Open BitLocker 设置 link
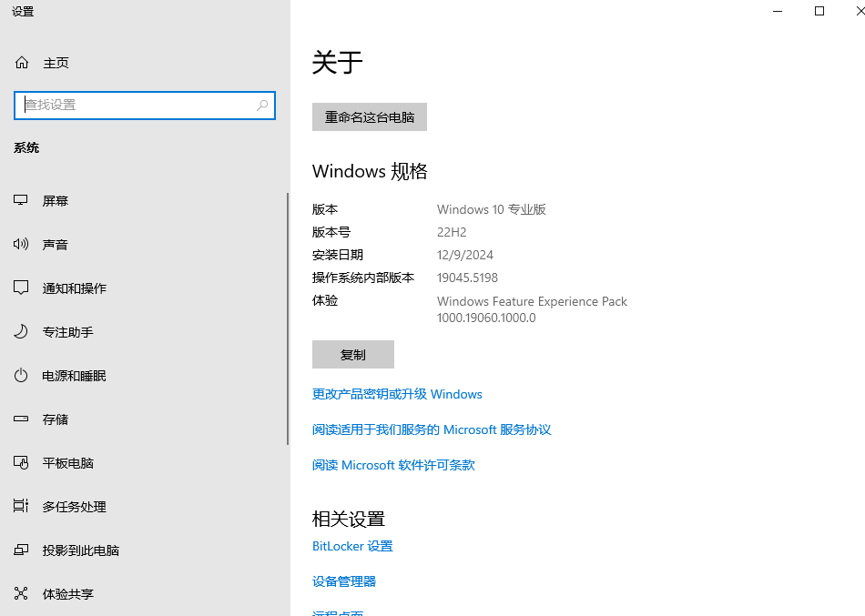The width and height of the screenshot is (865, 616). (x=352, y=546)
